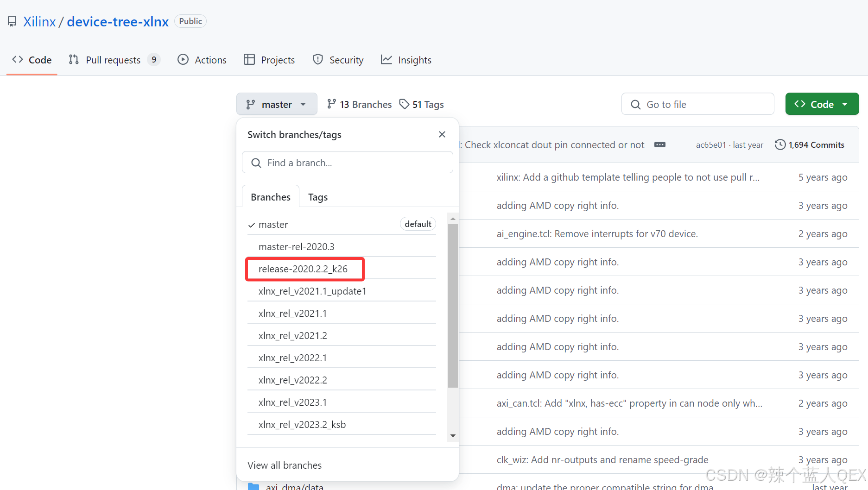Select branch xlnx_rel_v2021.2
The width and height of the screenshot is (868, 490).
point(342,335)
